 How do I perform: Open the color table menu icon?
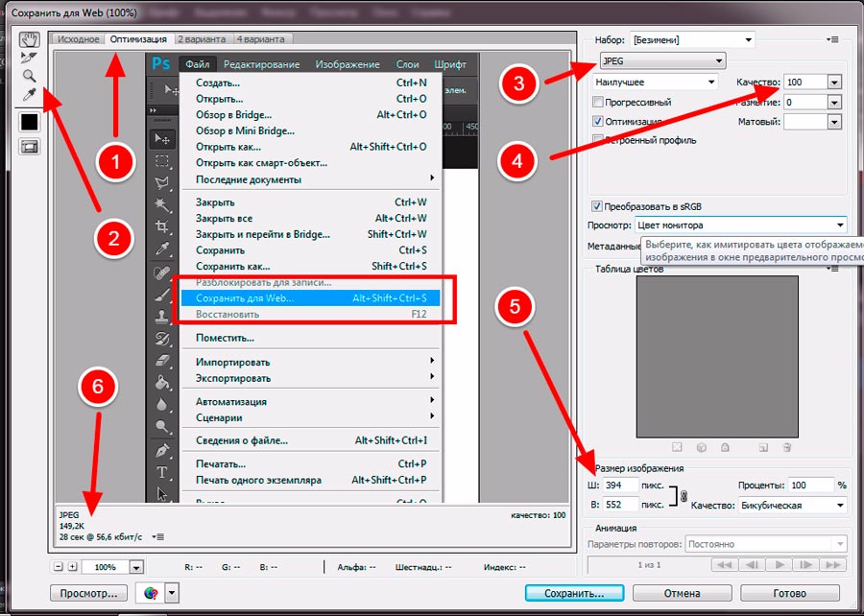832,269
